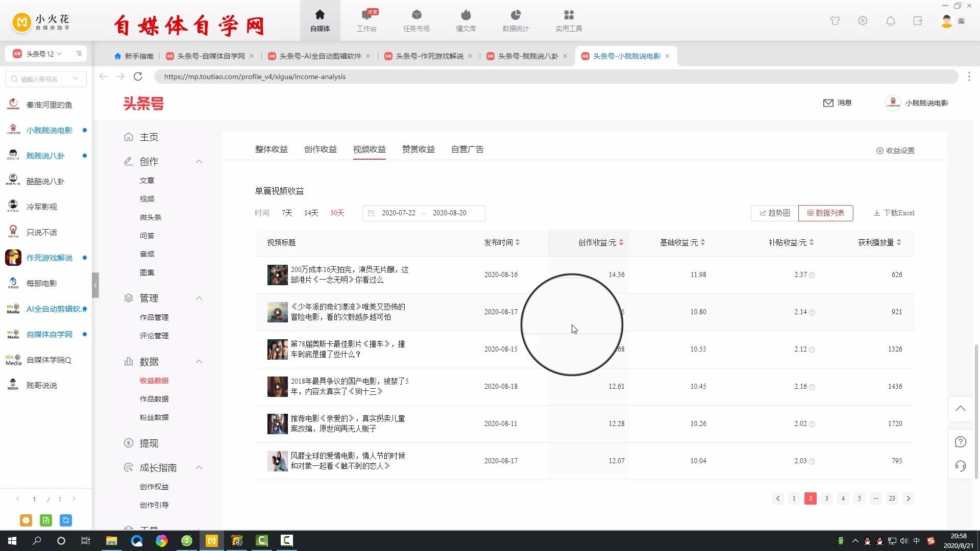The width and height of the screenshot is (980, 551).
Task: Go to next page of results
Action: [x=908, y=498]
